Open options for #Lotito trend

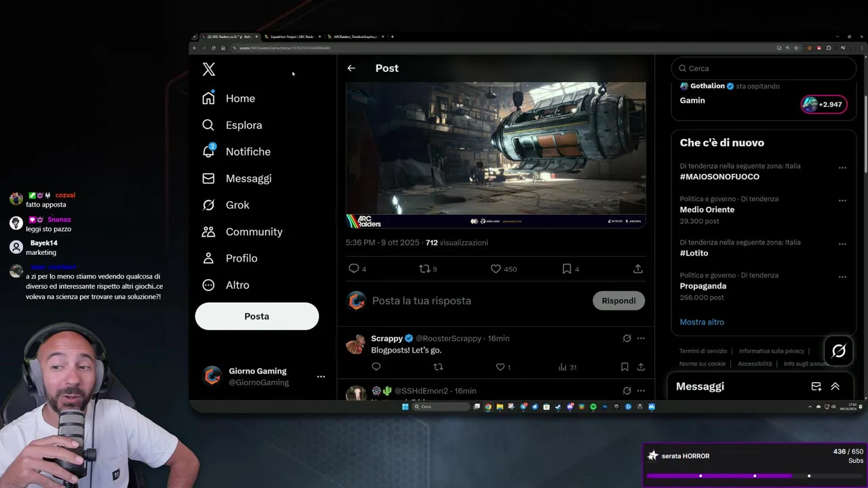pyautogui.click(x=842, y=244)
